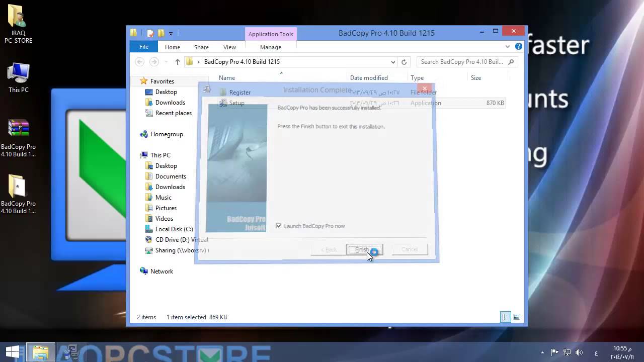Image resolution: width=644 pixels, height=362 pixels.
Task: Select Documents under This PC
Action: [171, 176]
